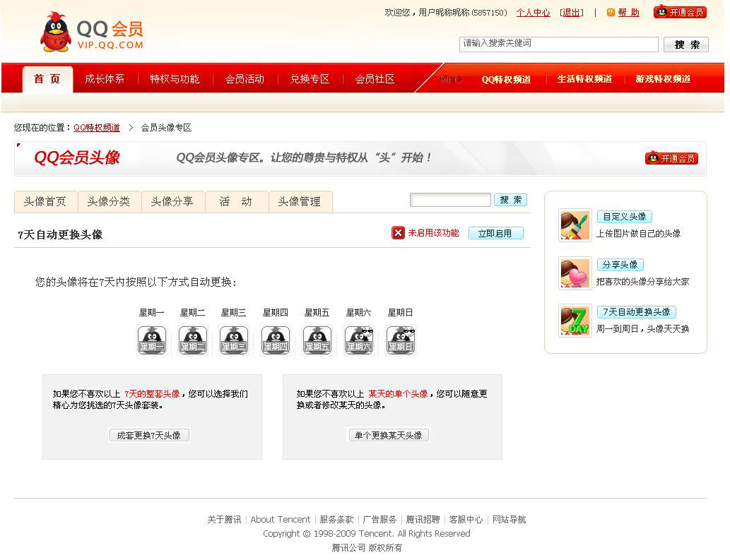This screenshot has height=560, width=730.
Task: Click the small blue 搜索 button
Action: (x=511, y=200)
